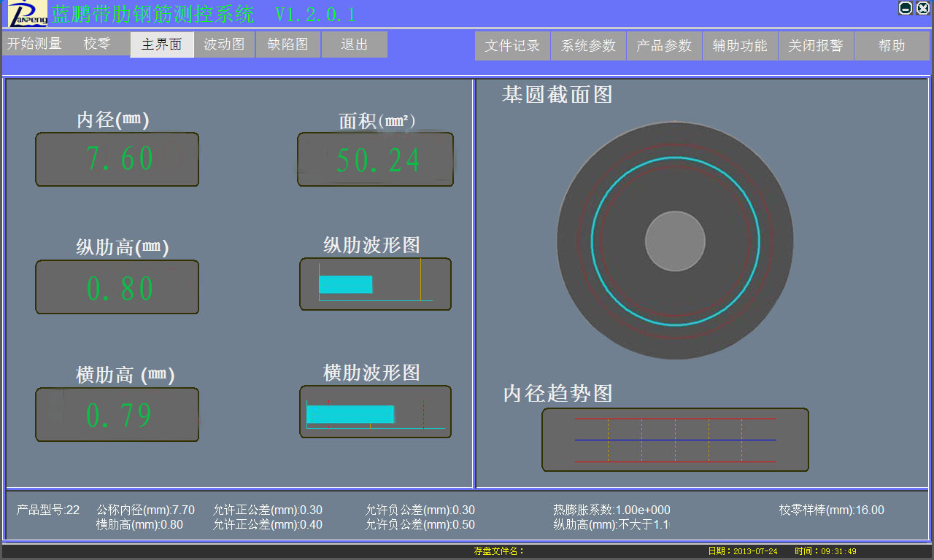Toggle alarm off with 关闭报警
This screenshot has width=934, height=560.
pyautogui.click(x=815, y=45)
